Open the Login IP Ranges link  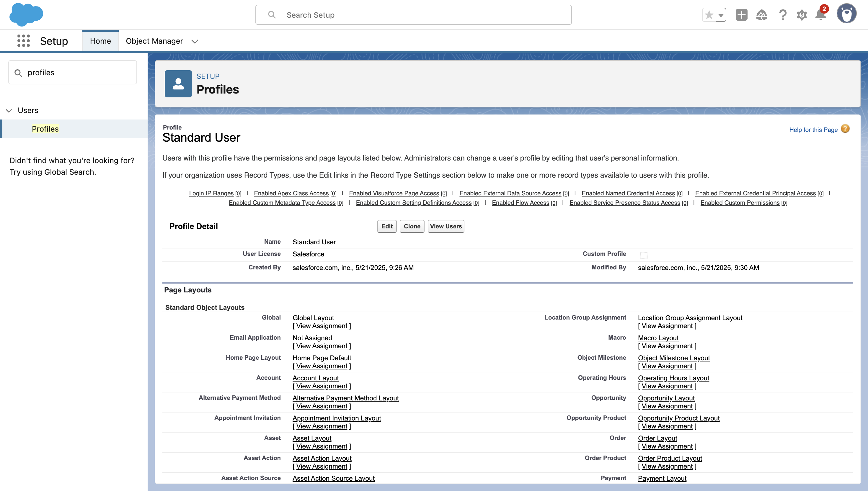click(211, 193)
